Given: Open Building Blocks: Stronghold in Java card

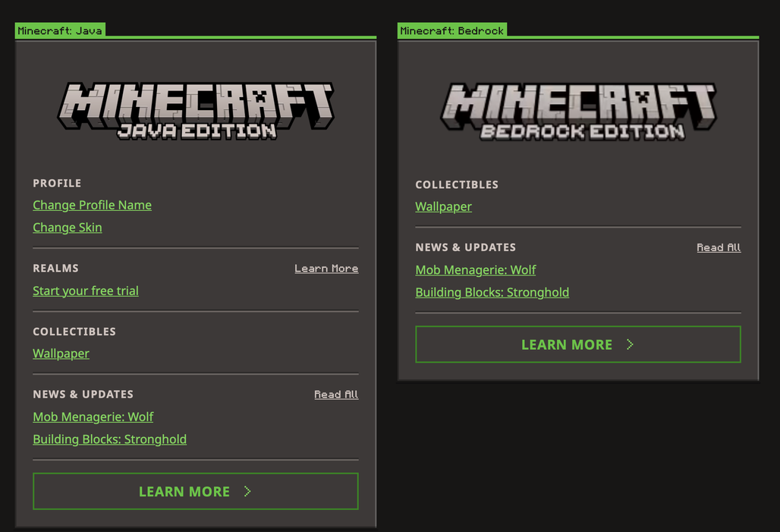Looking at the screenshot, I should (110, 439).
